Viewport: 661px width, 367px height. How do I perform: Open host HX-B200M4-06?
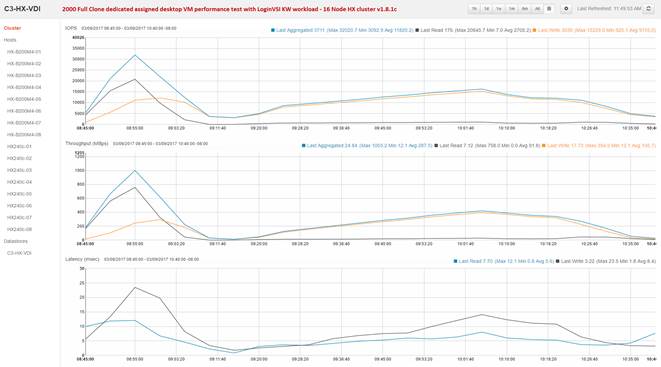pyautogui.click(x=24, y=111)
